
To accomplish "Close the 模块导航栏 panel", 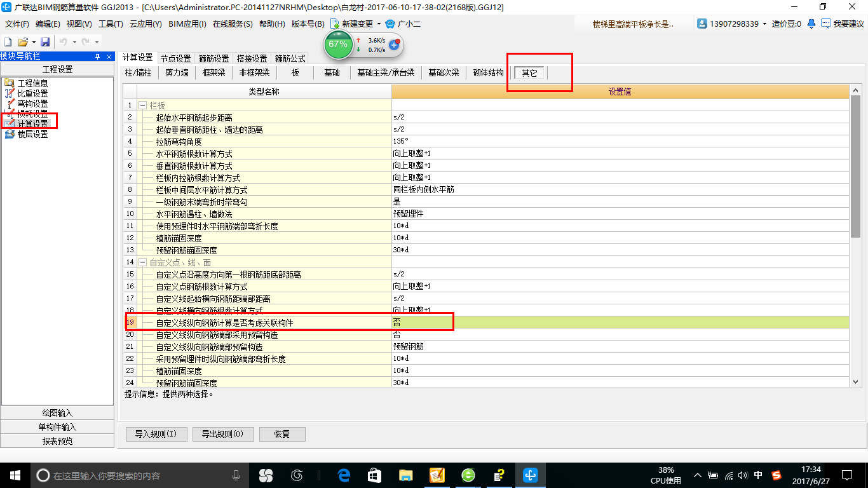I will click(x=107, y=57).
